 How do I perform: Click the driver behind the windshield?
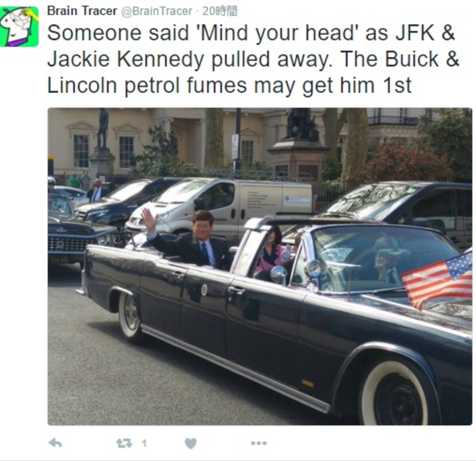[x=386, y=259]
